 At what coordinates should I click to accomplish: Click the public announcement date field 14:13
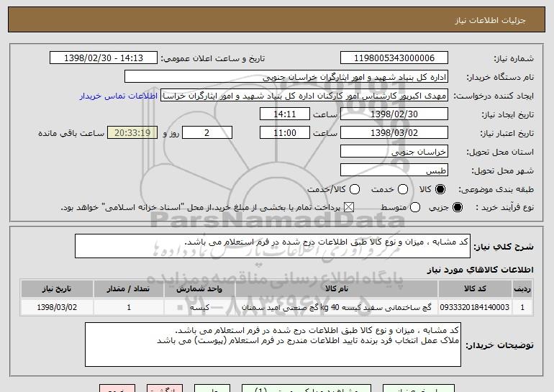pyautogui.click(x=104, y=58)
